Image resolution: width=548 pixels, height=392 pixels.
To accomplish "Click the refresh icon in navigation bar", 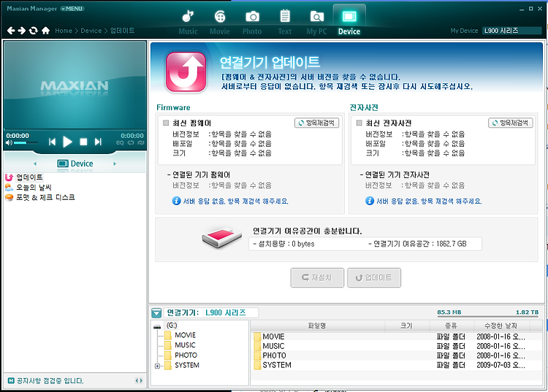I will click(33, 31).
